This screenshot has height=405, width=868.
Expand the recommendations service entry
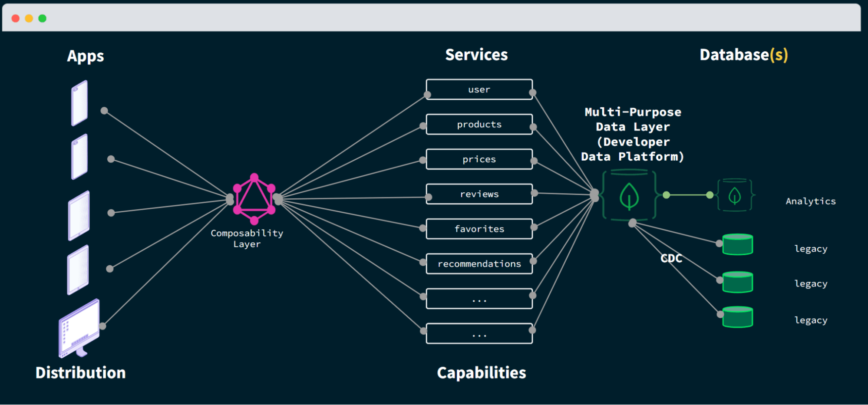(x=479, y=263)
